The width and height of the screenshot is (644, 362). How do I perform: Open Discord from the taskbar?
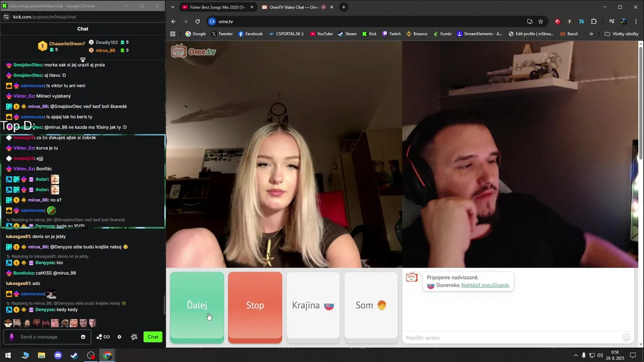[x=58, y=355]
